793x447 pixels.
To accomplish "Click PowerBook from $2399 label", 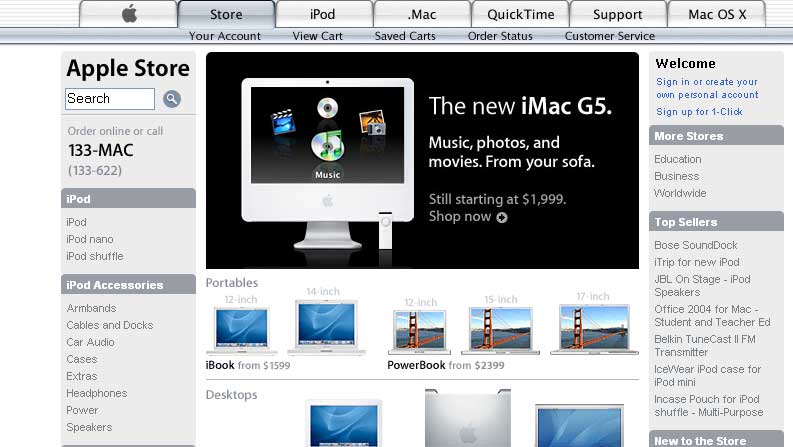I will pyautogui.click(x=446, y=365).
